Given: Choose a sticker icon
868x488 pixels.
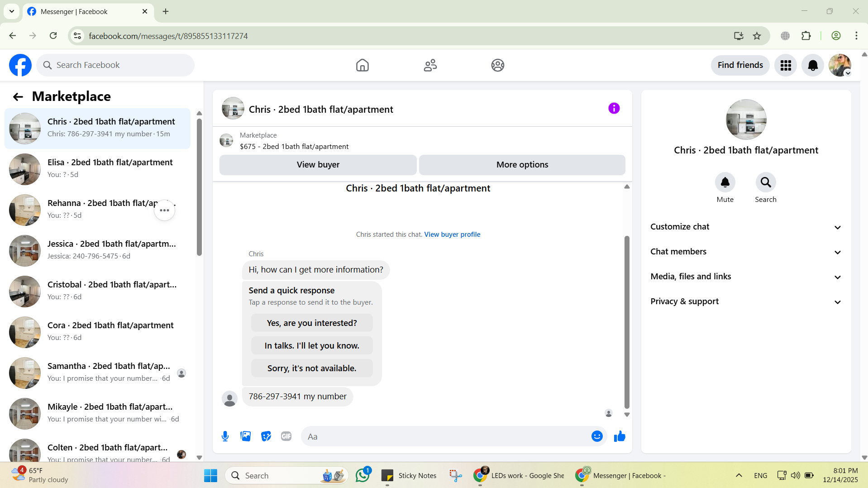Looking at the screenshot, I should pyautogui.click(x=266, y=436).
